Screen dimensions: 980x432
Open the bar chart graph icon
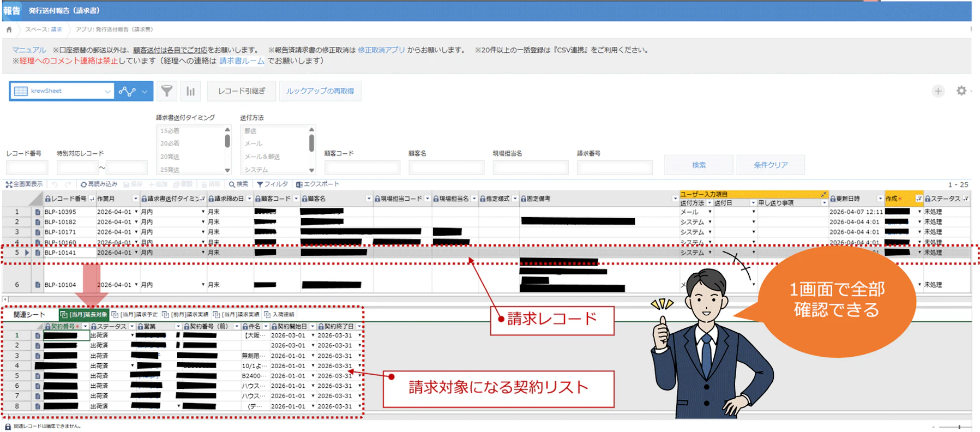pyautogui.click(x=190, y=91)
